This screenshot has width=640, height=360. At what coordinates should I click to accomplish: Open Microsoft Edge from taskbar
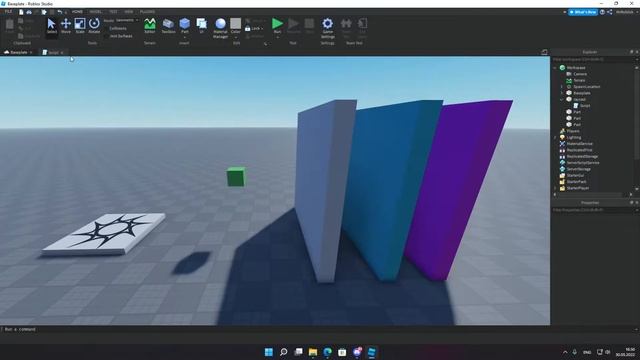(x=327, y=352)
